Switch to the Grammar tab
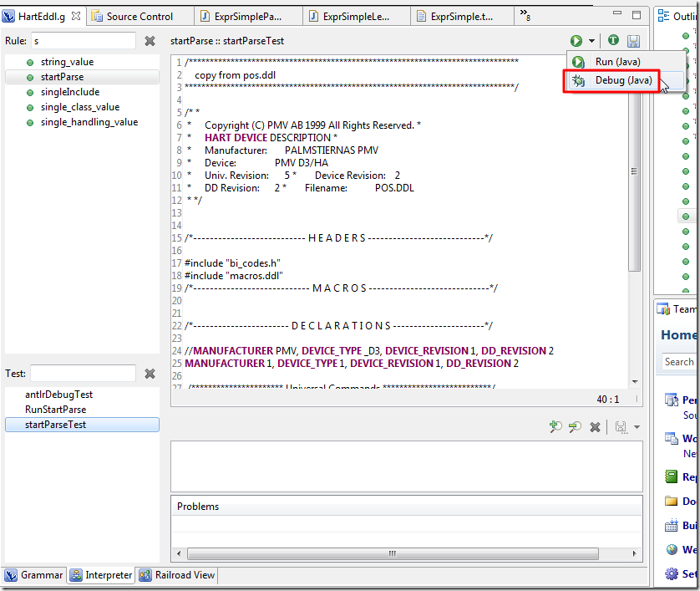This screenshot has height=591, width=700. [34, 575]
